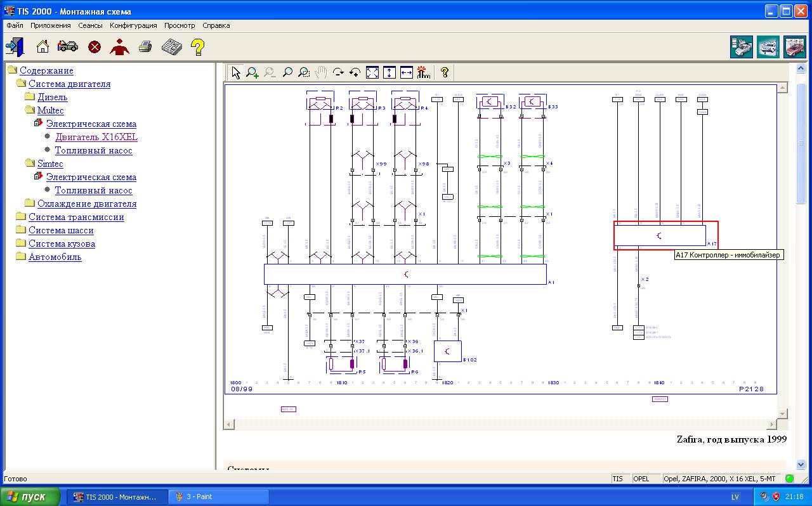Image resolution: width=812 pixels, height=506 pixels.
Task: Open the vehicle selection car icon
Action: point(68,46)
